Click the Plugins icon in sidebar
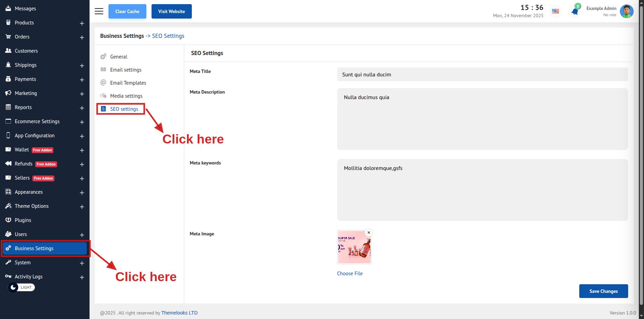The width and height of the screenshot is (644, 319). [x=8, y=220]
